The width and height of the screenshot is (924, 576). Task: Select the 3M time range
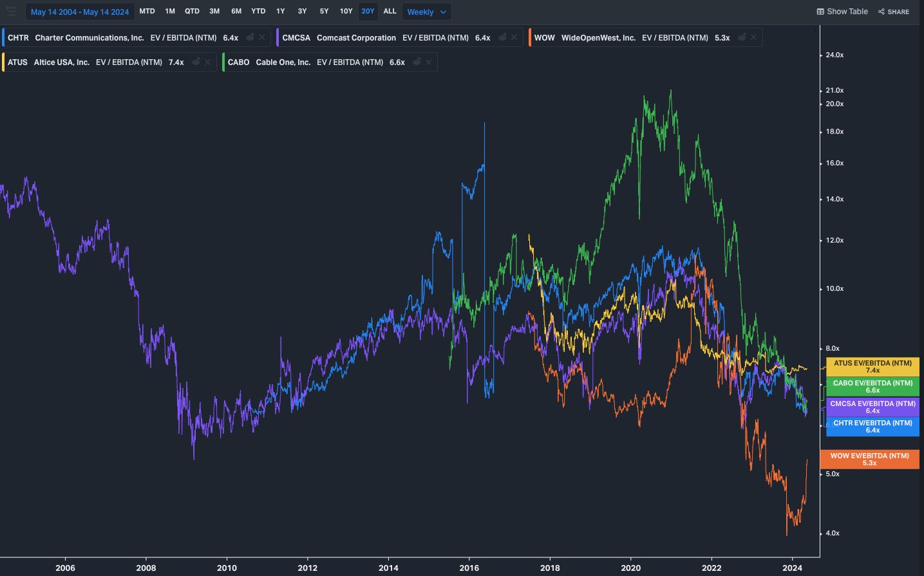[214, 11]
